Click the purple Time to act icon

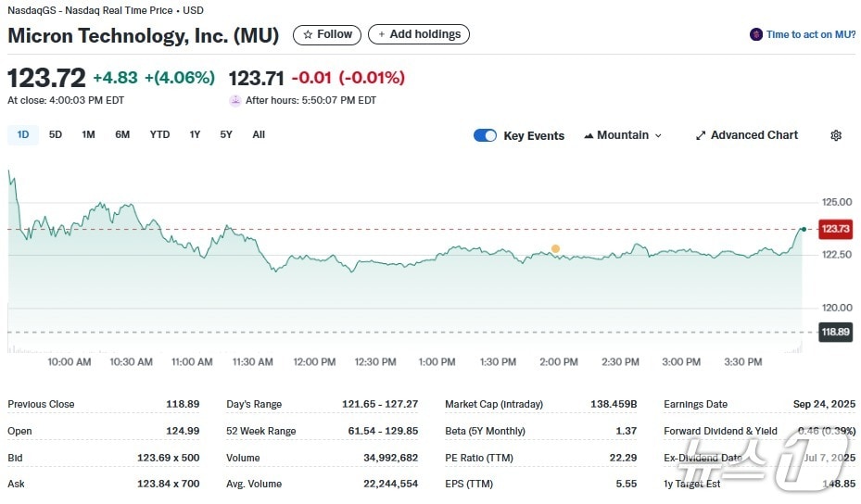coord(756,34)
